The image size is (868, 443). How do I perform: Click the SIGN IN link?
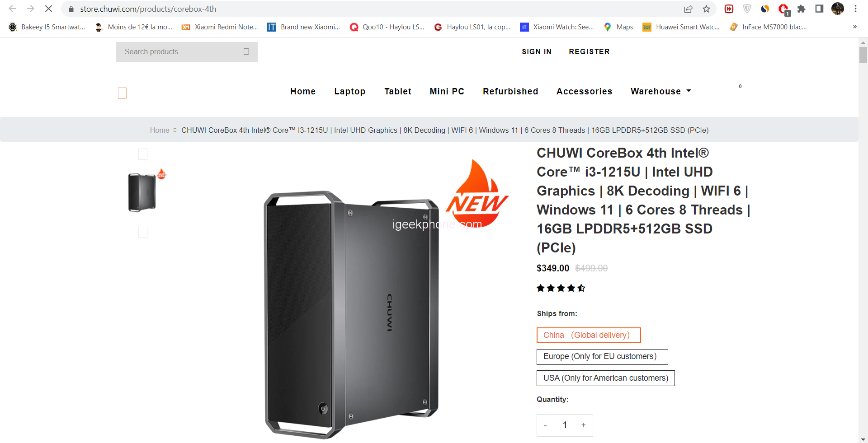tap(537, 51)
